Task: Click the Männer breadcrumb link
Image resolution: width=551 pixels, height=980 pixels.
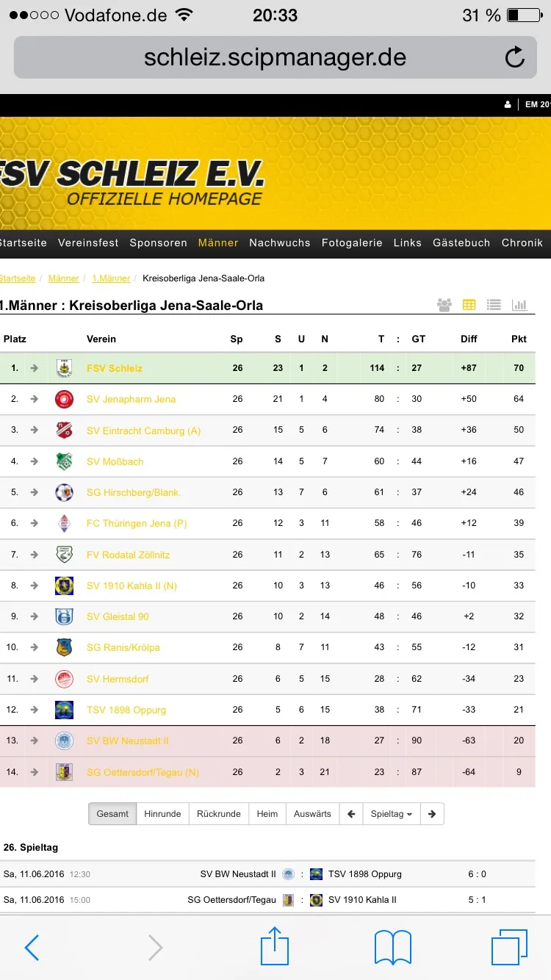Action: (63, 278)
